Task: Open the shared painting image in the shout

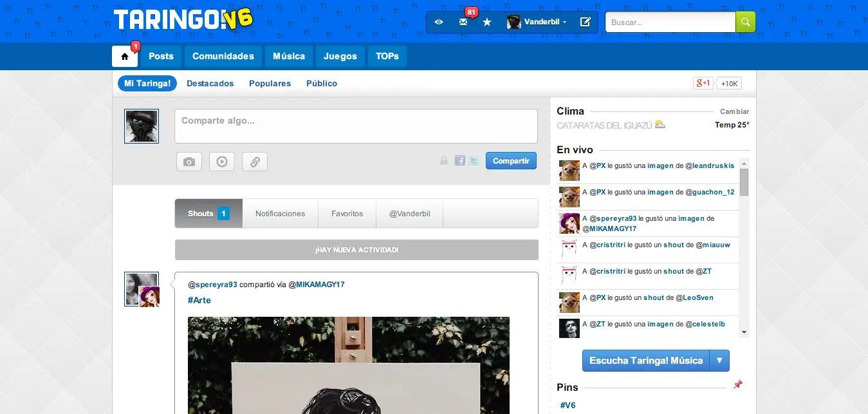Action: 349,365
